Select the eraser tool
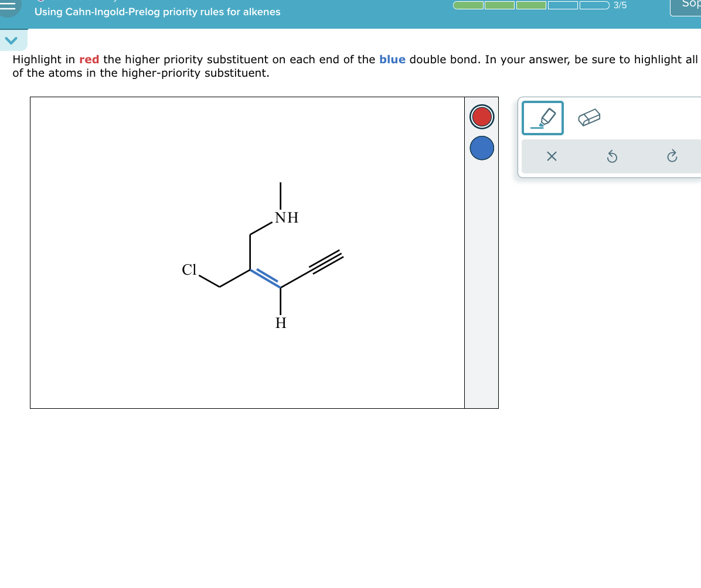The height and width of the screenshot is (588, 701). point(589,117)
